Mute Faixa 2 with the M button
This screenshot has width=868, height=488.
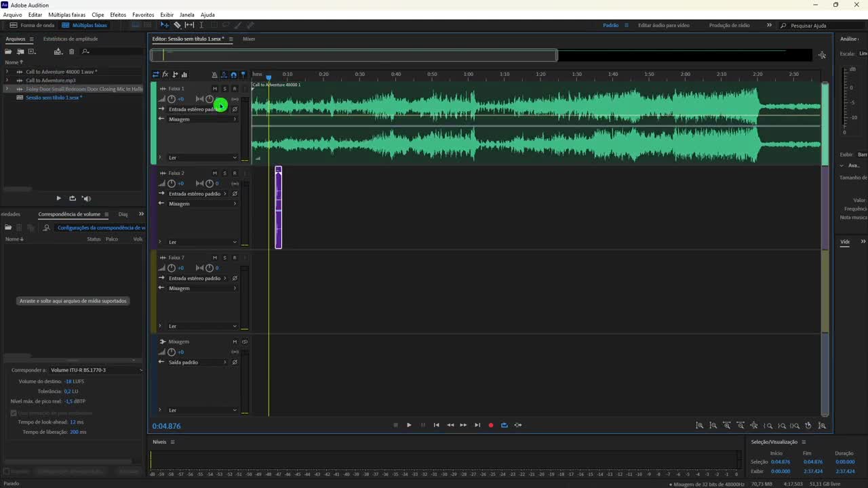(215, 173)
